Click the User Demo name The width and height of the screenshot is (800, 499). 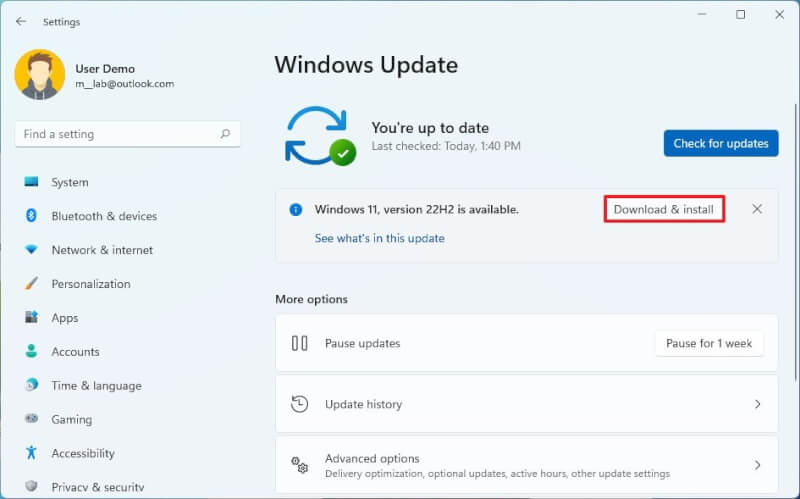click(x=105, y=68)
